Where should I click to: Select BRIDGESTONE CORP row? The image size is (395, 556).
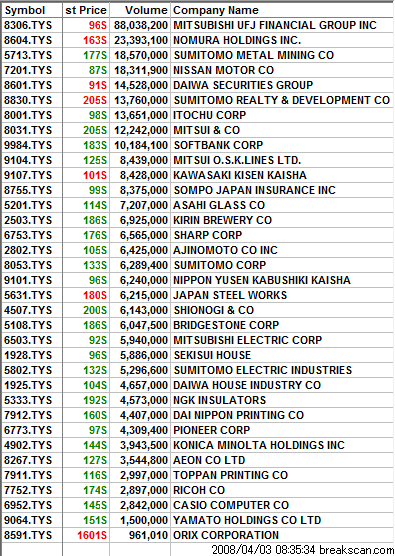198,325
